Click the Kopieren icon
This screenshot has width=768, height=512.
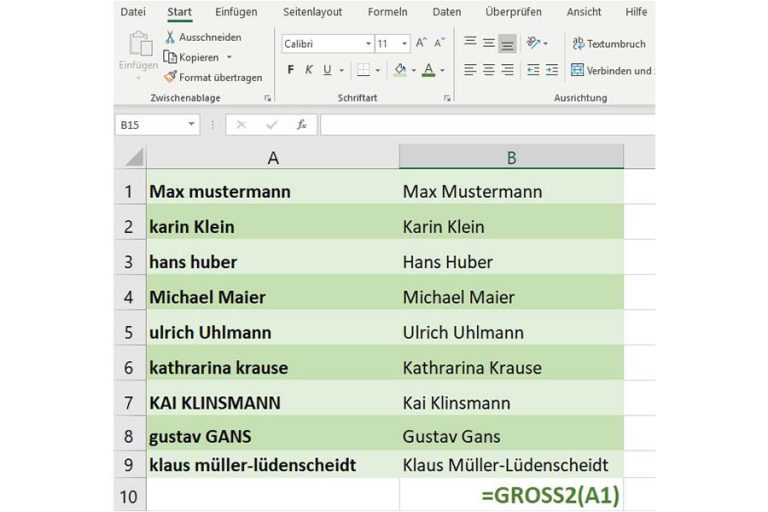click(x=170, y=57)
